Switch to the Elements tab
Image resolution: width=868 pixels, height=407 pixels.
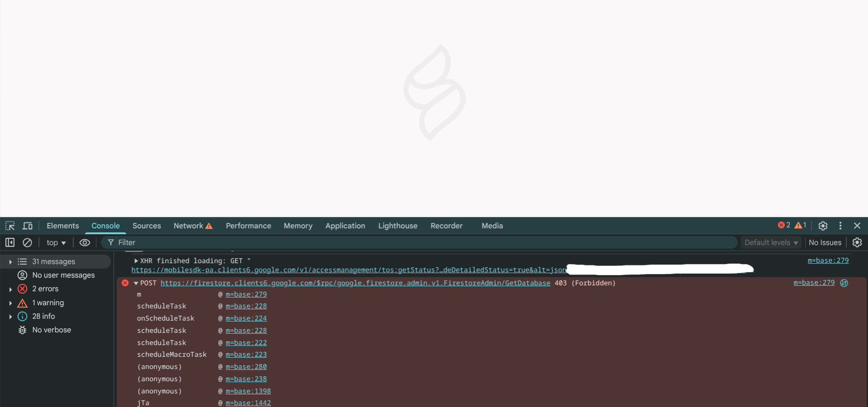pyautogui.click(x=63, y=226)
